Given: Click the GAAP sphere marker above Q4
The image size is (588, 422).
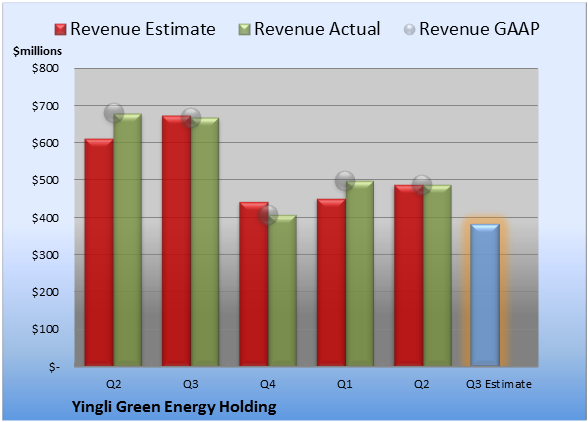Looking at the screenshot, I should pos(268,215).
